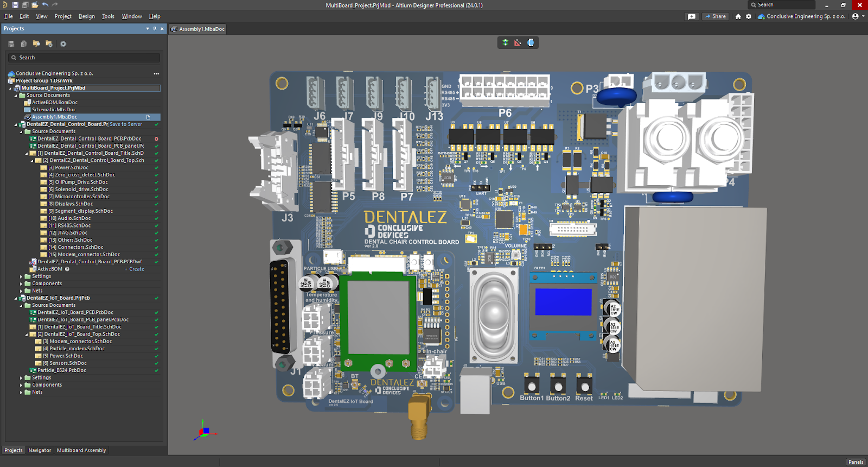Collapse DentalEZ_Dental_Control_Board project node
The height and width of the screenshot is (467, 868).
point(16,124)
